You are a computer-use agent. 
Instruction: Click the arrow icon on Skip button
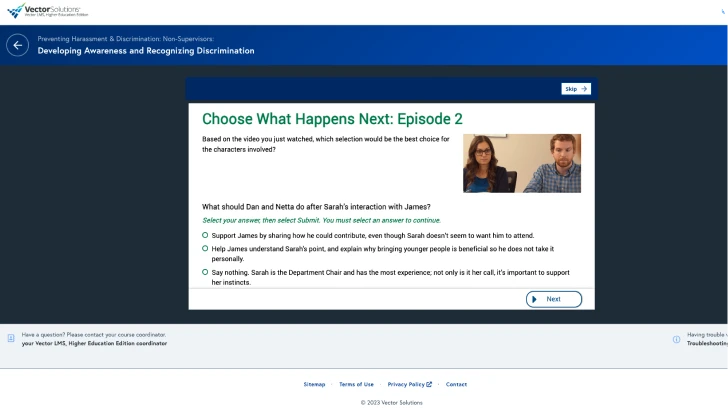pos(584,89)
